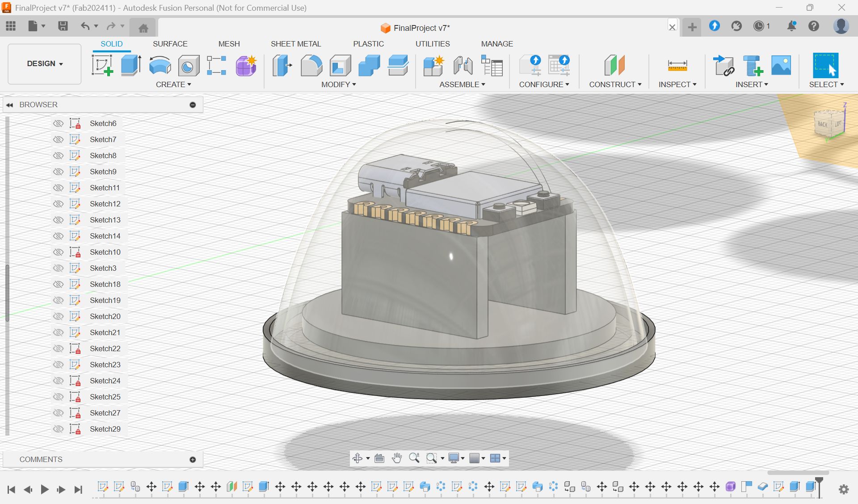Toggle visibility of Sketch24

tap(58, 381)
